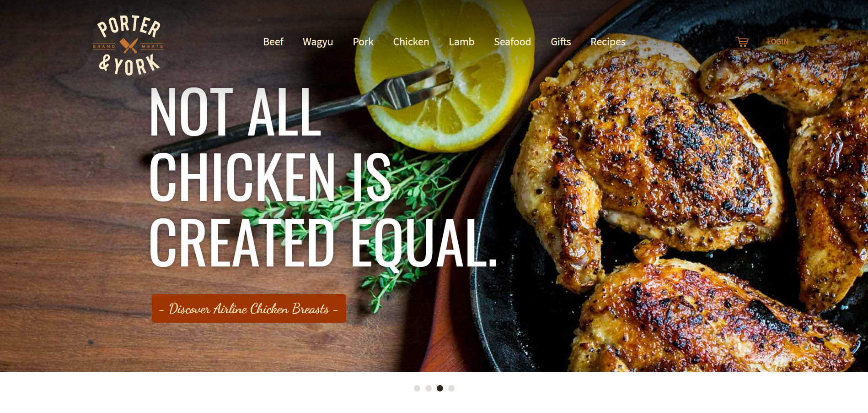Open the Beef menu
Viewport: 868px width, 413px height.
[273, 42]
